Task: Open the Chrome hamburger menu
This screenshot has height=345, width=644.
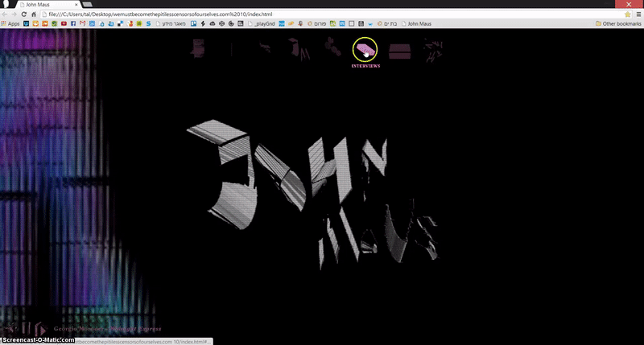Action: (638, 14)
